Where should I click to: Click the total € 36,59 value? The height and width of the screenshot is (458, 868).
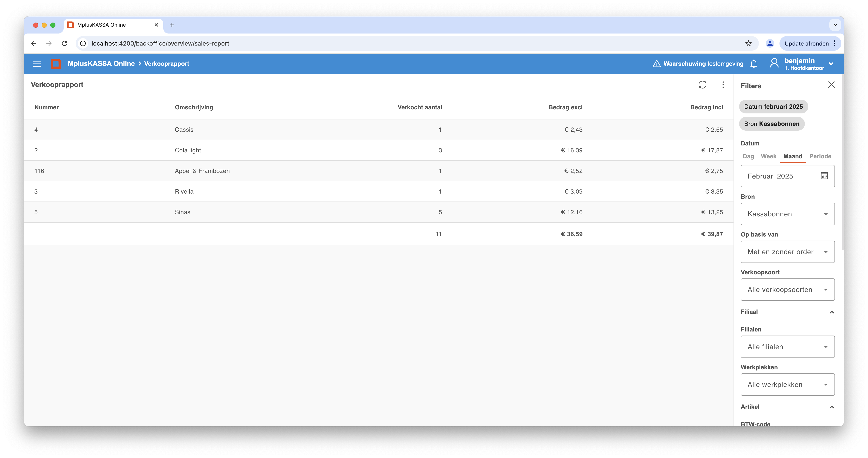572,234
